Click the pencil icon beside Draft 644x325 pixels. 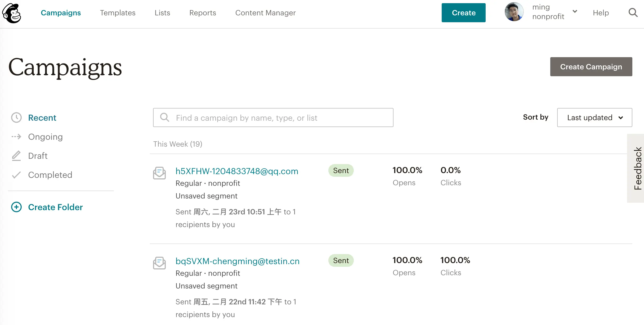(16, 156)
